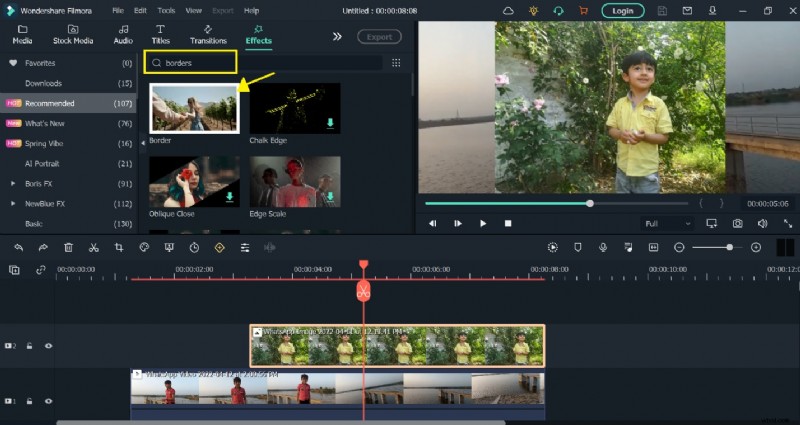Toggle lock on track 2
Viewport: 800px width, 425px height.
tap(30, 346)
